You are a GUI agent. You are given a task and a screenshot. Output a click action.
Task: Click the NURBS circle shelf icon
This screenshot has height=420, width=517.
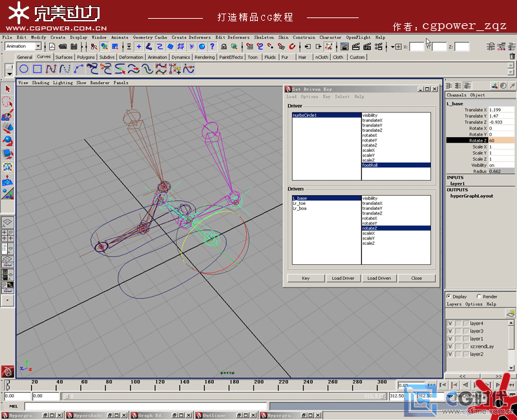coord(24,69)
